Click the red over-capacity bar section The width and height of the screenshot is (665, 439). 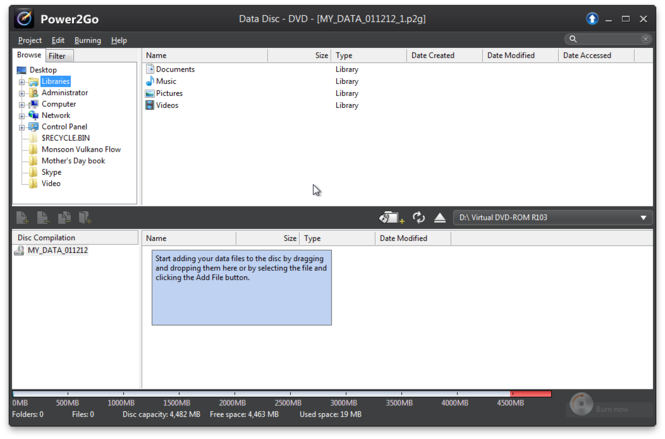click(531, 394)
